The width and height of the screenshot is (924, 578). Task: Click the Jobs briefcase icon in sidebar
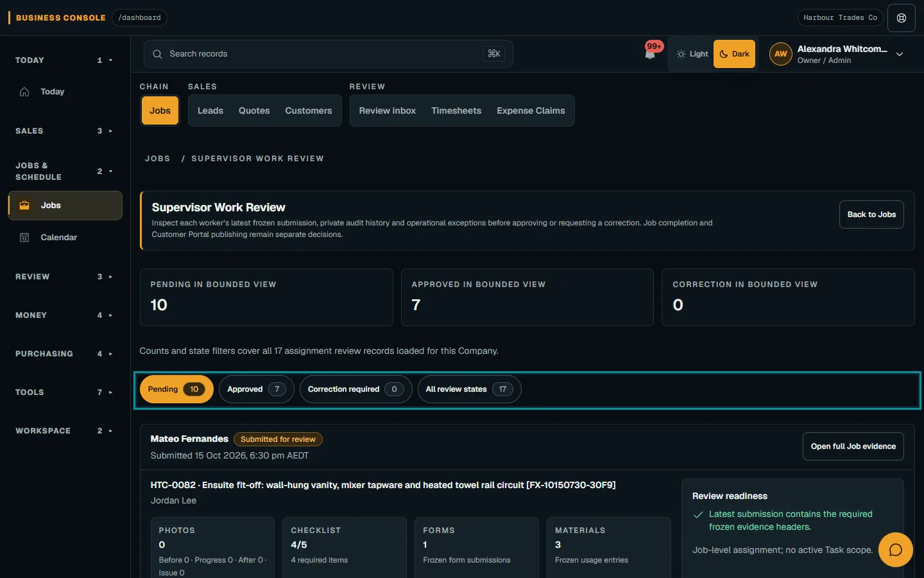[24, 206]
